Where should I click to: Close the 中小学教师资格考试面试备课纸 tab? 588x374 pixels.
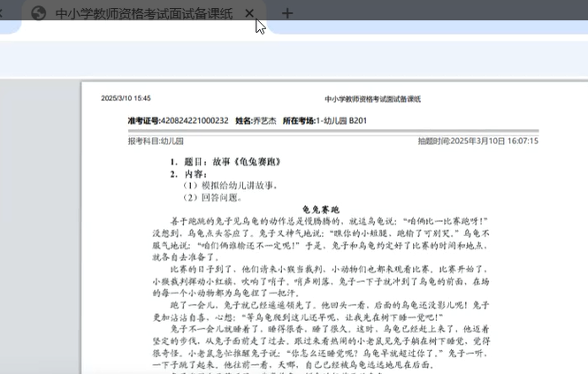(x=249, y=13)
